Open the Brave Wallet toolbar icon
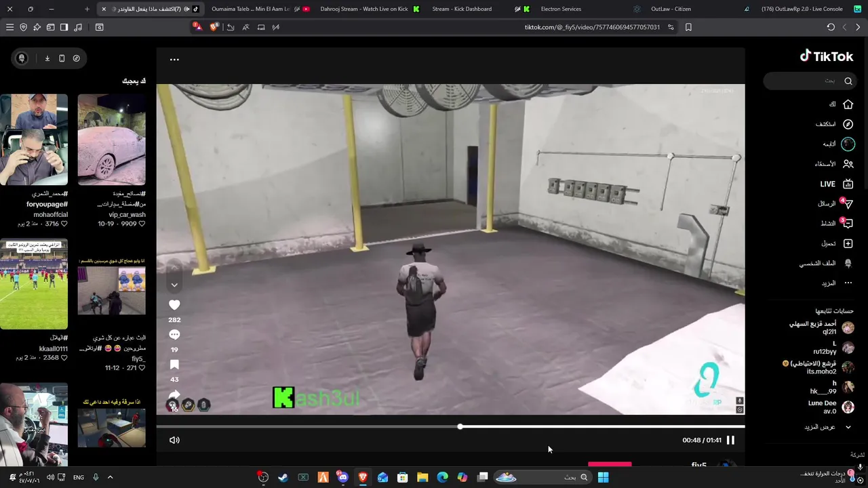Image resolution: width=868 pixels, height=488 pixels. point(51,27)
